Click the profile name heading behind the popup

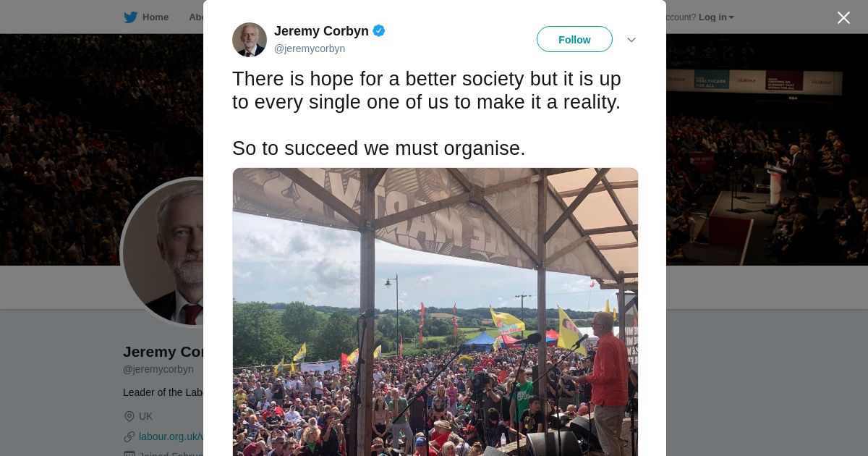point(163,352)
